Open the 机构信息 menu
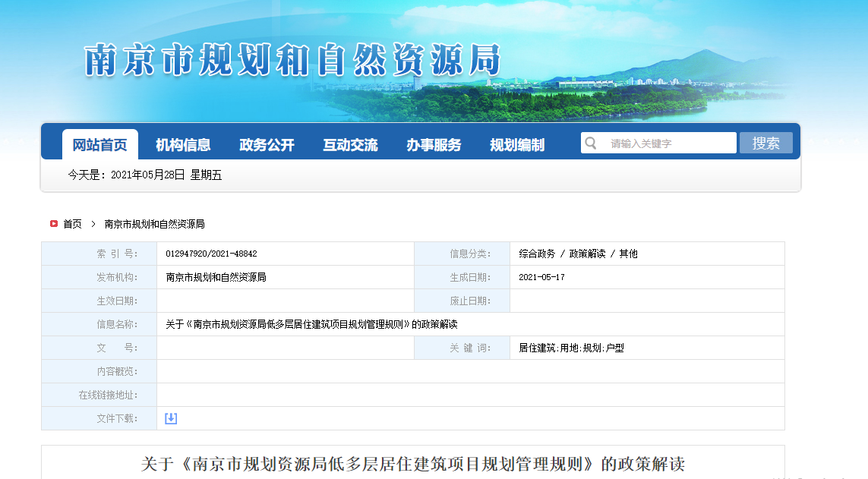The height and width of the screenshot is (479, 868). pos(183,145)
